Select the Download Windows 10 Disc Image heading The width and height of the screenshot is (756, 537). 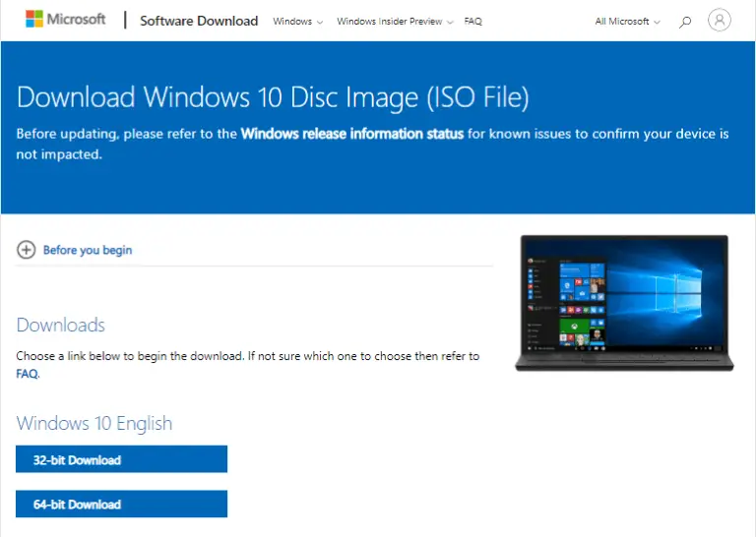tap(273, 96)
